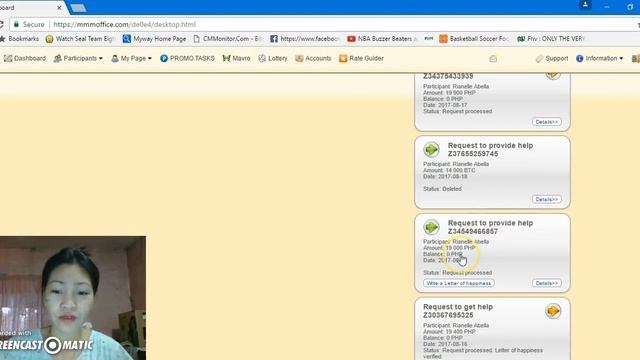Click the request ID text Z37655259745
The height and width of the screenshot is (360, 640).
[x=473, y=154]
